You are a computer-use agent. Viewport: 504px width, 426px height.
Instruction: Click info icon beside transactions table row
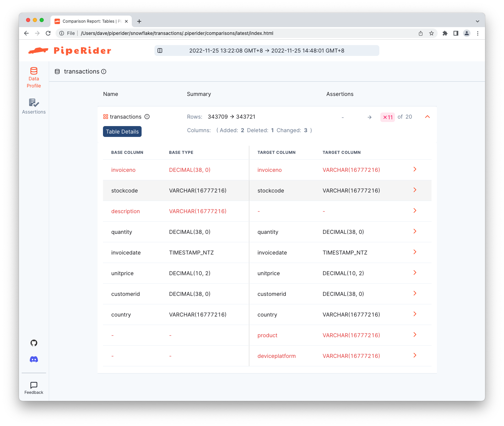(147, 117)
